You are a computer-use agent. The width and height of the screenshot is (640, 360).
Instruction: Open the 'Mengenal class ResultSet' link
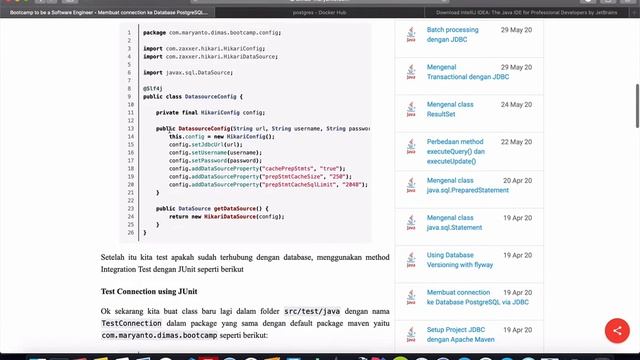[x=450, y=109]
